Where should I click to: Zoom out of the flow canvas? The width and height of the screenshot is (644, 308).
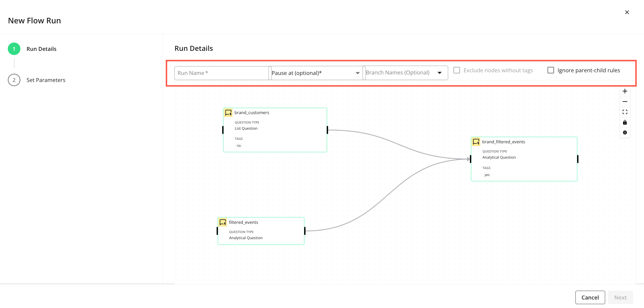[x=625, y=102]
